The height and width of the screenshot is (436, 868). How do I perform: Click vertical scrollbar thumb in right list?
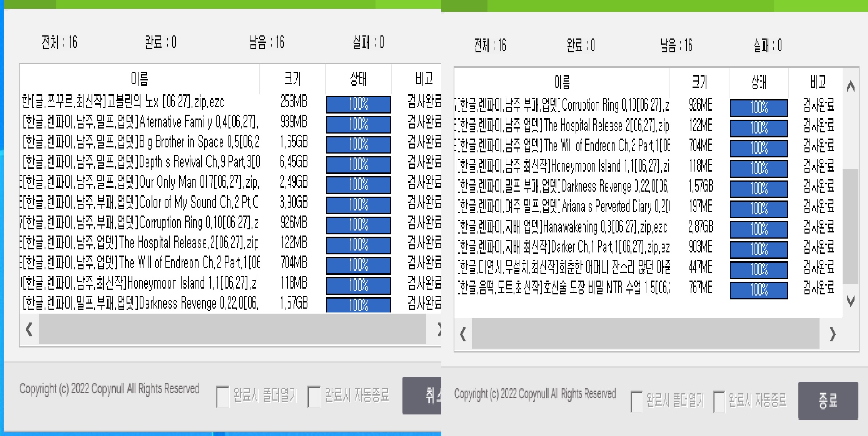click(x=851, y=226)
